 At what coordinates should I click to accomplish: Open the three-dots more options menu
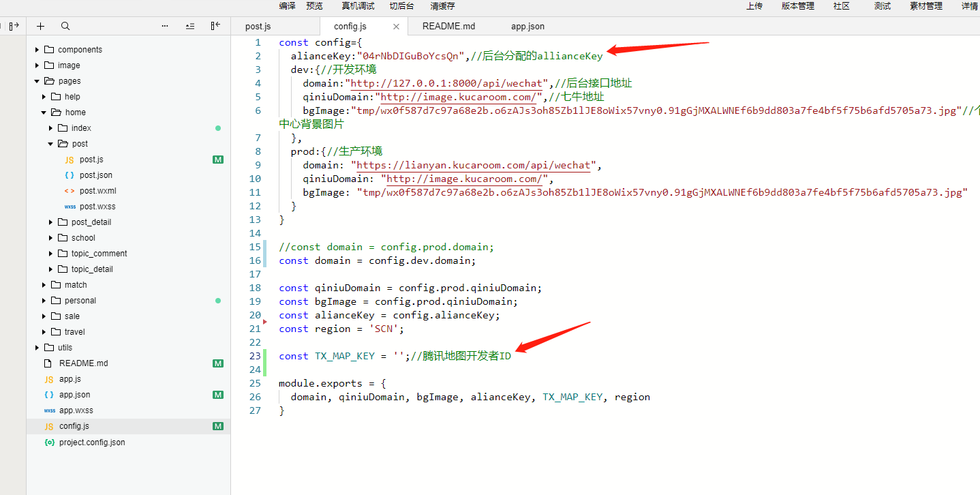165,26
